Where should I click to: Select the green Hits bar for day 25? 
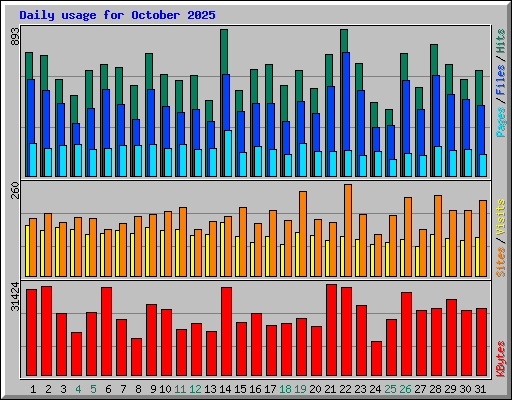pyautogui.click(x=389, y=117)
